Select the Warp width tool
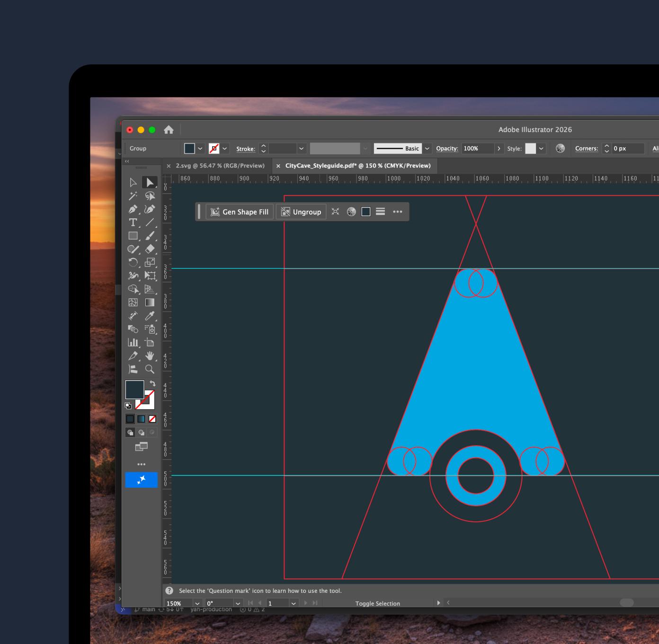The height and width of the screenshot is (644, 659). coord(133,276)
